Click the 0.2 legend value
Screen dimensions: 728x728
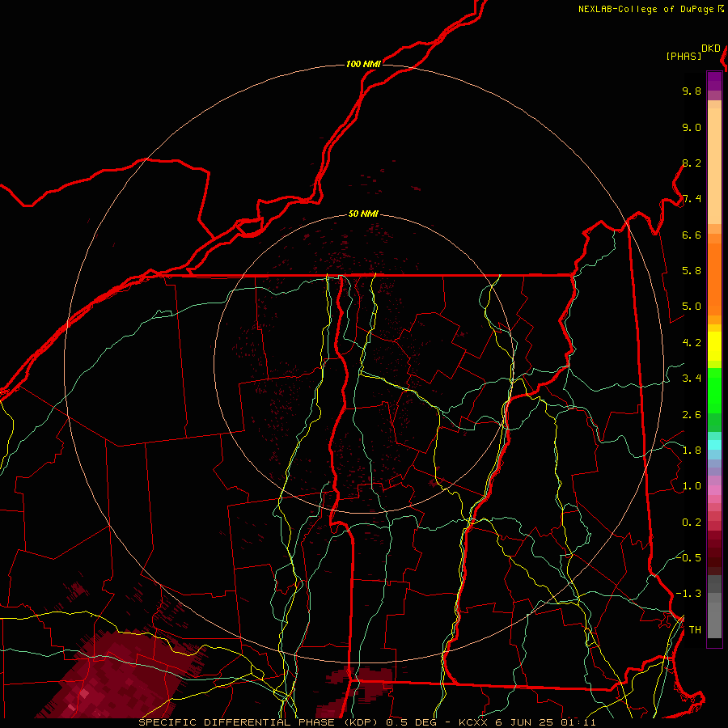tap(692, 523)
